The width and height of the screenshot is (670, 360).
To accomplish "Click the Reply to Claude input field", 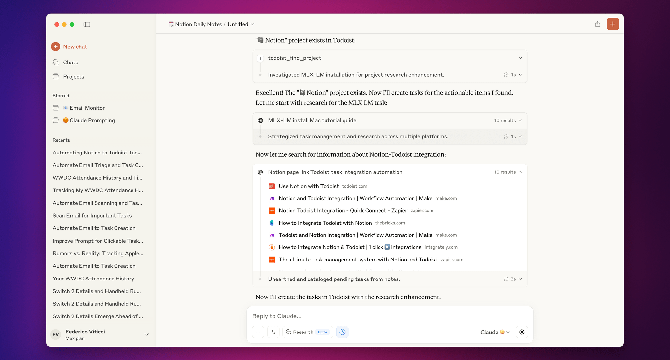I will point(390,316).
